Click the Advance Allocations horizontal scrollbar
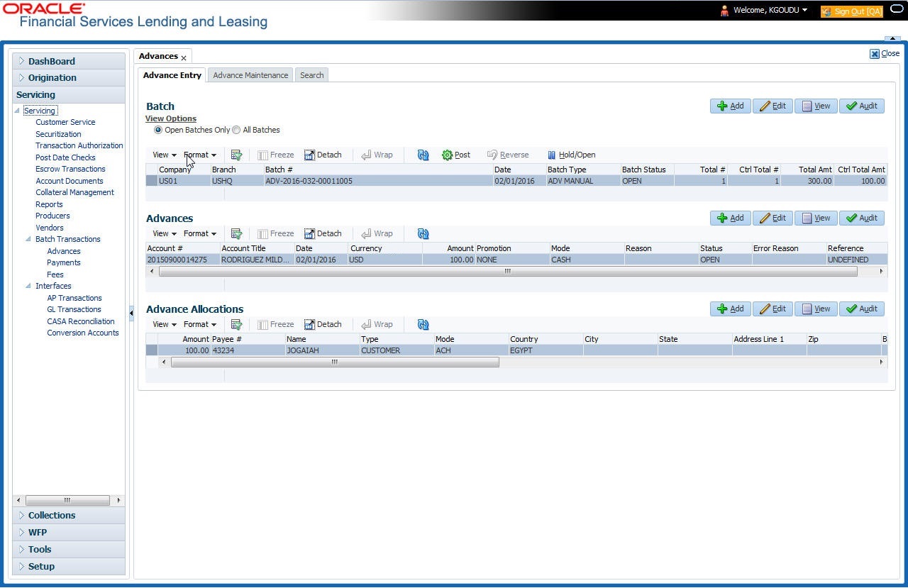 click(335, 362)
